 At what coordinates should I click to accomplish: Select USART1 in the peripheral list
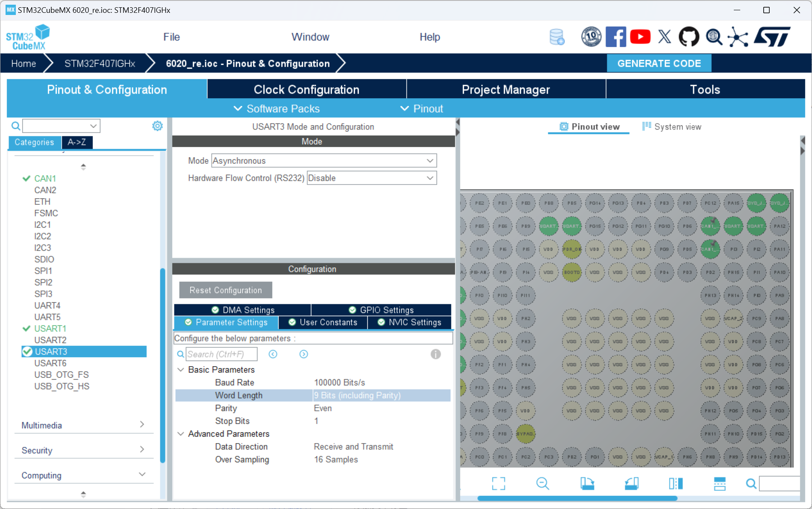click(50, 328)
